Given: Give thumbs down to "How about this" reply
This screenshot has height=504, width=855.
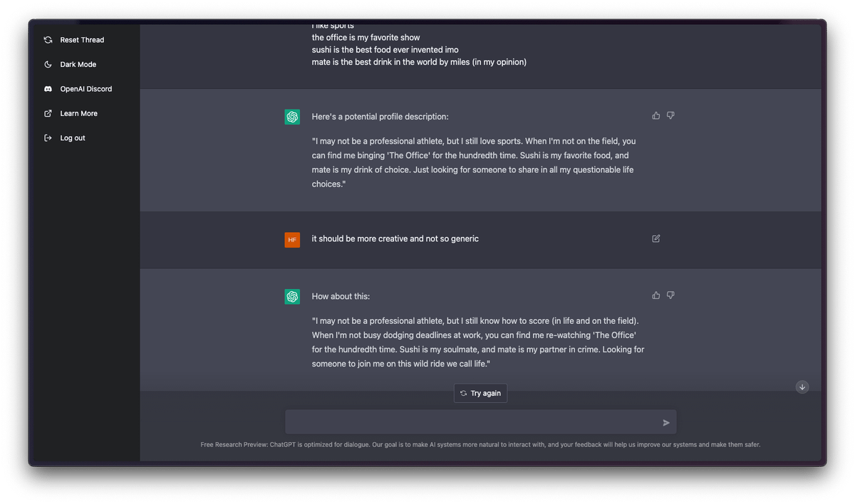Looking at the screenshot, I should 670,295.
